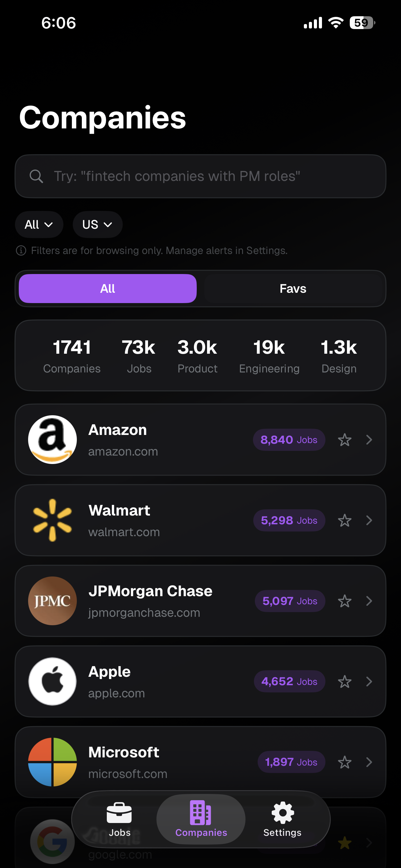401x868 pixels.
Task: Star JPMorgan Chase as favorite
Action: pyautogui.click(x=344, y=601)
